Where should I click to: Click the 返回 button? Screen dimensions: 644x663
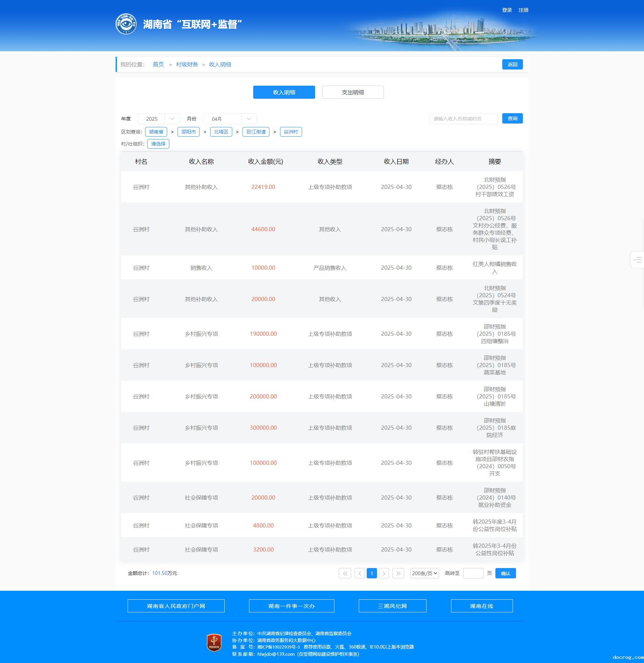click(x=512, y=64)
